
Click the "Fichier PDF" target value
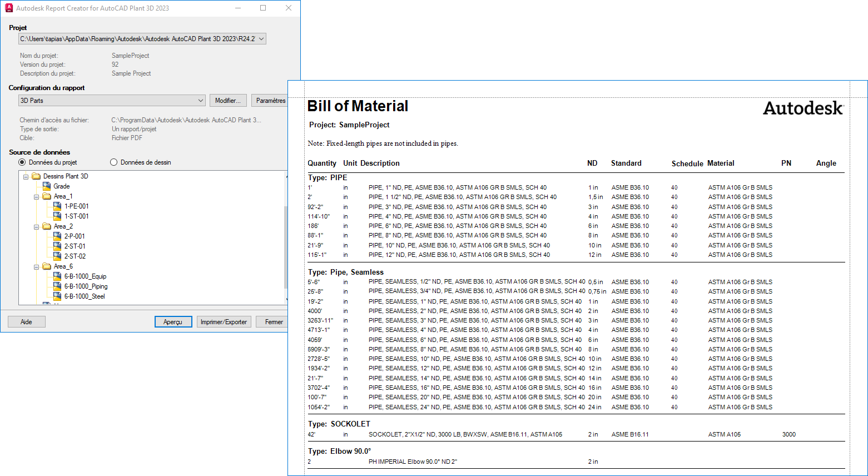coord(127,138)
